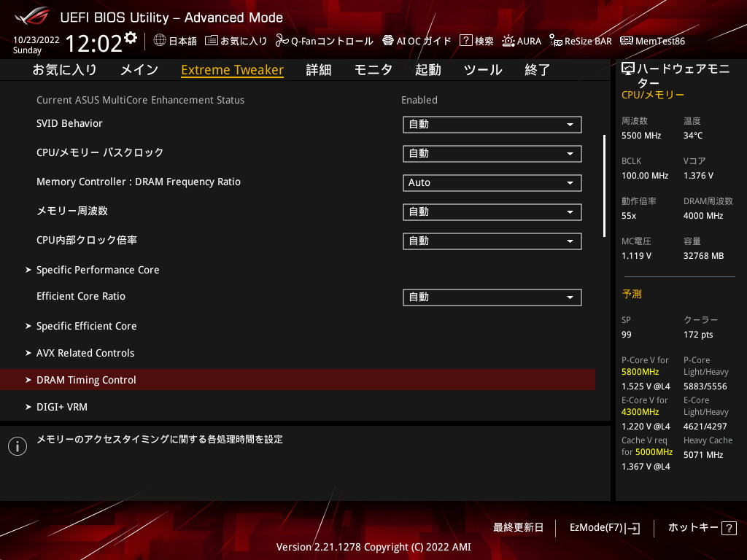The height and width of the screenshot is (560, 747).
Task: Click yellow 5800MHz P-Core value
Action: point(640,372)
